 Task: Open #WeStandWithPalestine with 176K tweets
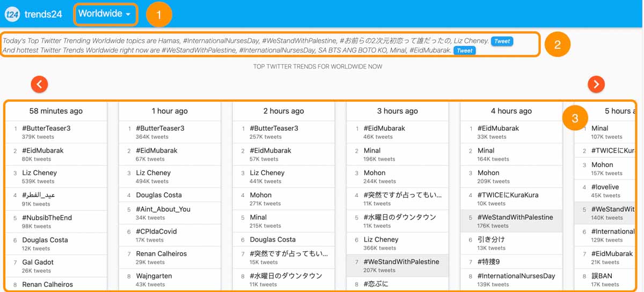[x=515, y=218]
